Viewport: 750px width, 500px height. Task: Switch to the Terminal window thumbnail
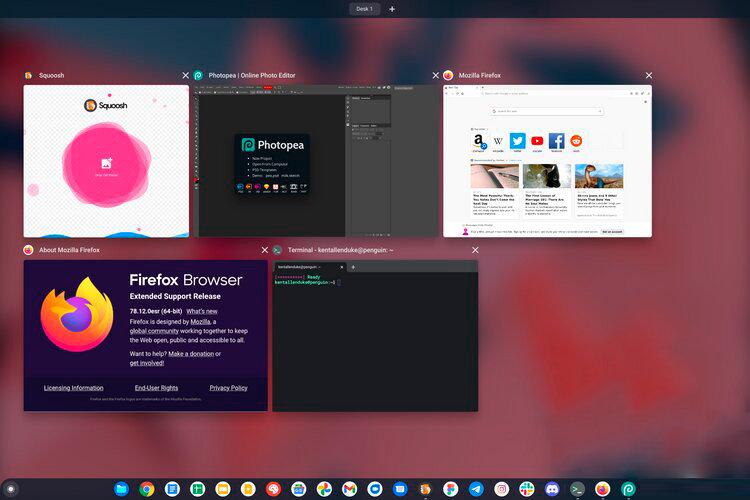375,336
